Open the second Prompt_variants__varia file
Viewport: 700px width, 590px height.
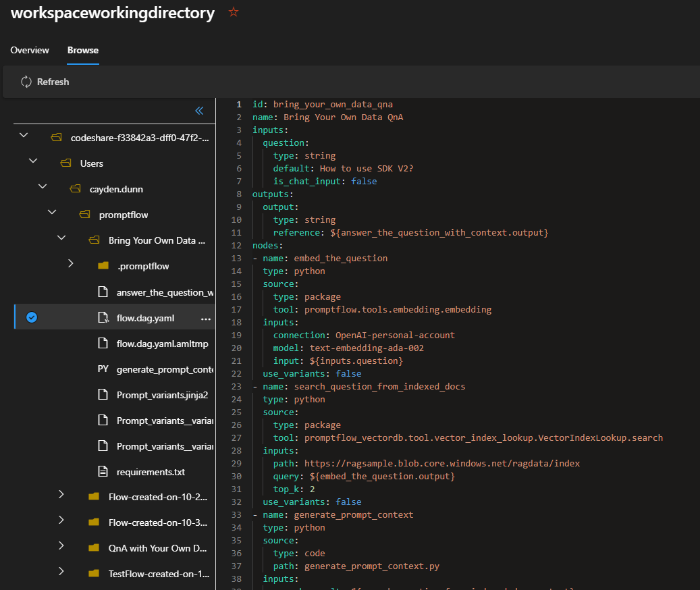coord(165,446)
